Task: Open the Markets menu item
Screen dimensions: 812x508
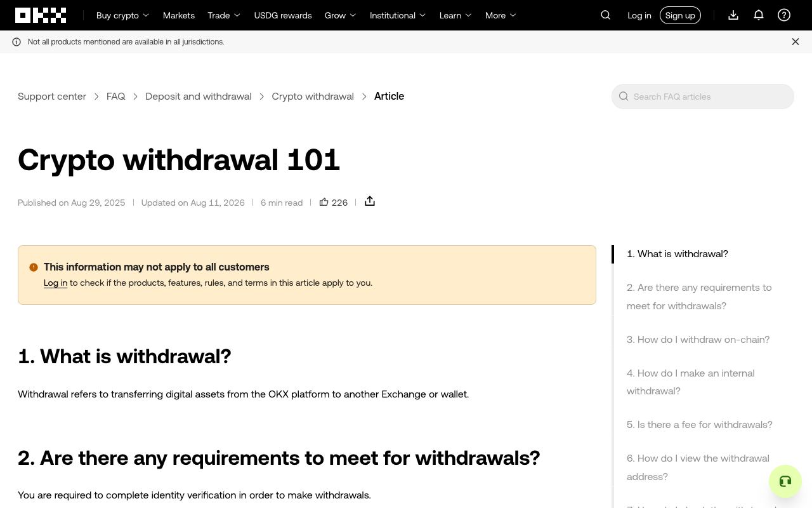Action: click(x=179, y=15)
